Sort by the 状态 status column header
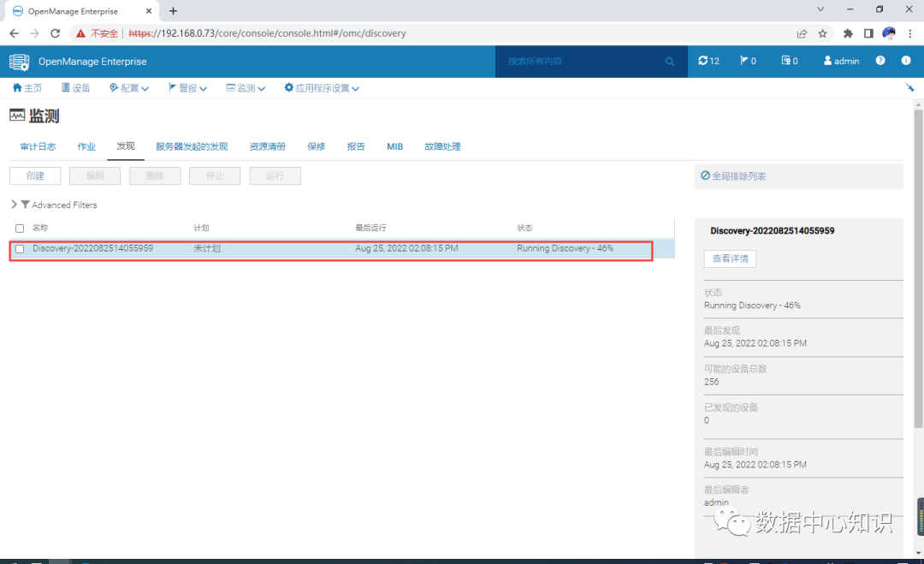Image resolution: width=924 pixels, height=564 pixels. pyautogui.click(x=524, y=228)
